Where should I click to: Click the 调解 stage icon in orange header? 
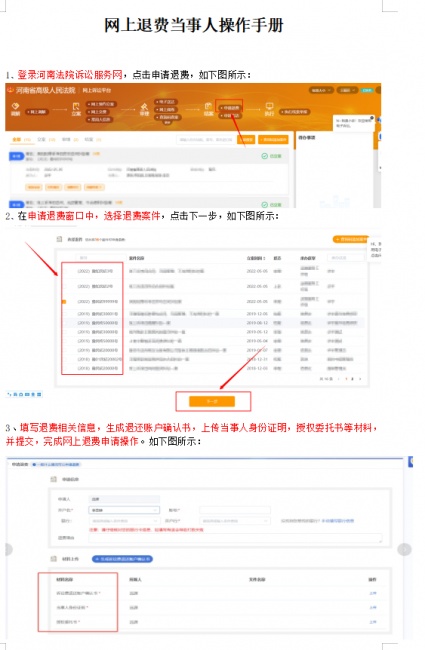point(15,107)
